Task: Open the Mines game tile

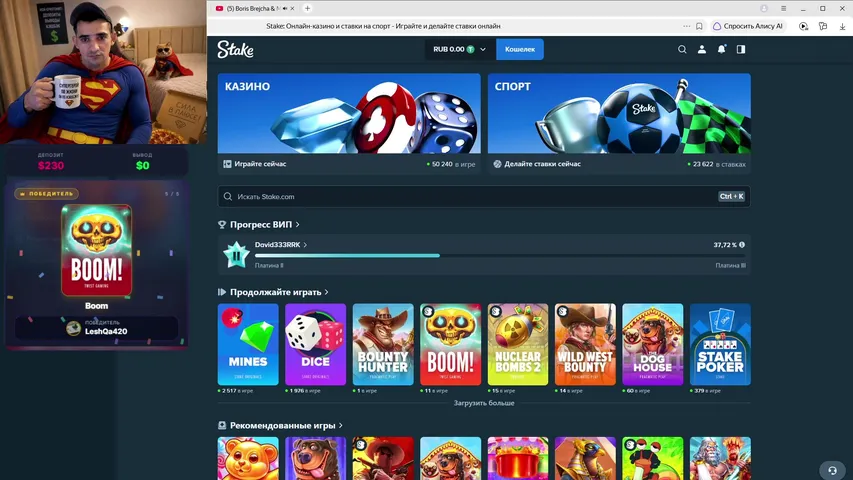Action: coord(248,344)
